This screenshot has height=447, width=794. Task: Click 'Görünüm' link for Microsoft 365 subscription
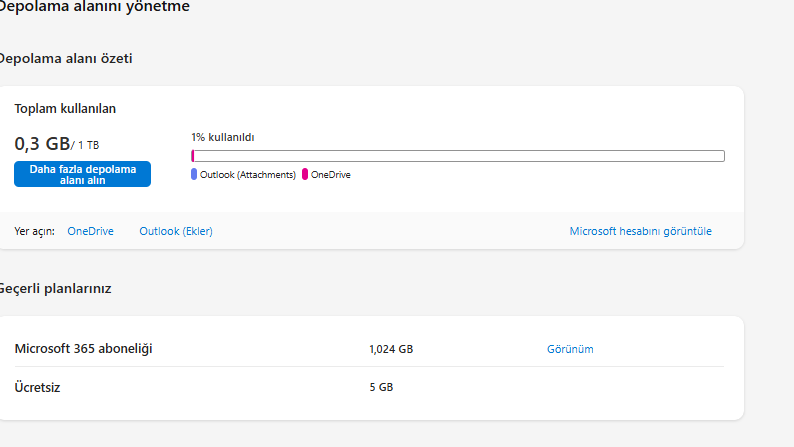tap(570, 349)
